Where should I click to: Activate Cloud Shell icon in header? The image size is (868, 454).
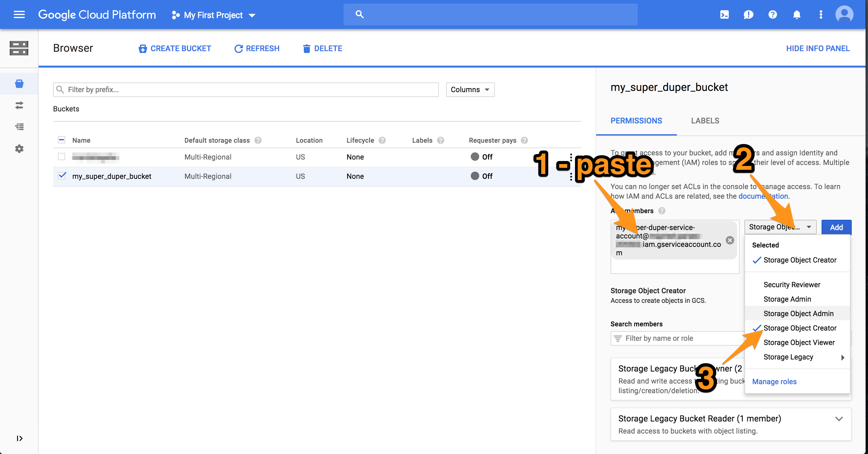tap(724, 14)
